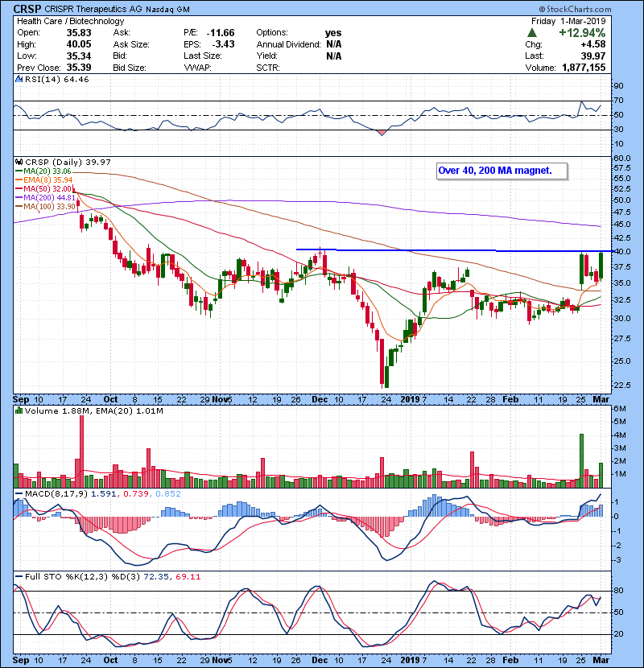
Task: Click the StockCharts.com attribution text
Action: (575, 9)
